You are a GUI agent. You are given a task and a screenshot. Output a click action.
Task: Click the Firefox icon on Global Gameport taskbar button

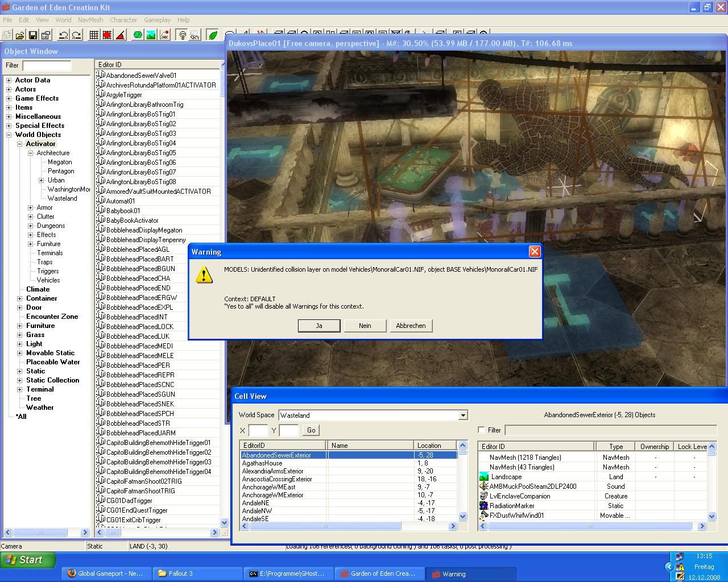71,573
